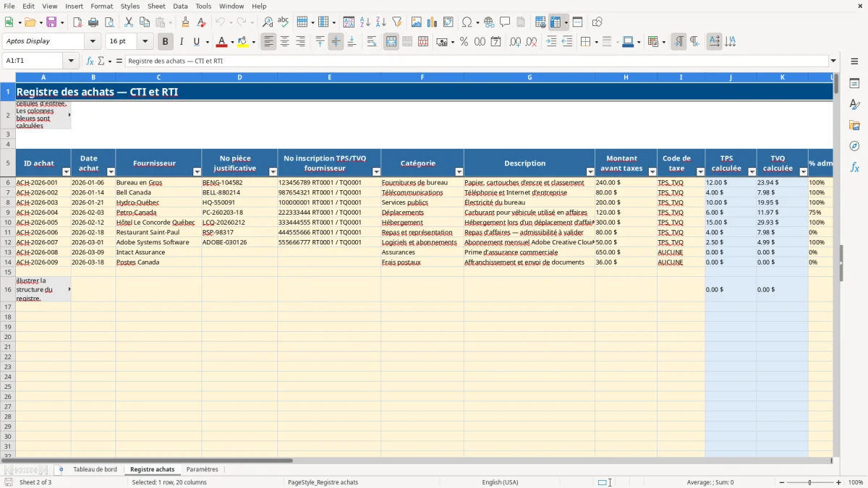
Task: Open sidebar Functions panel icon
Action: click(x=854, y=167)
